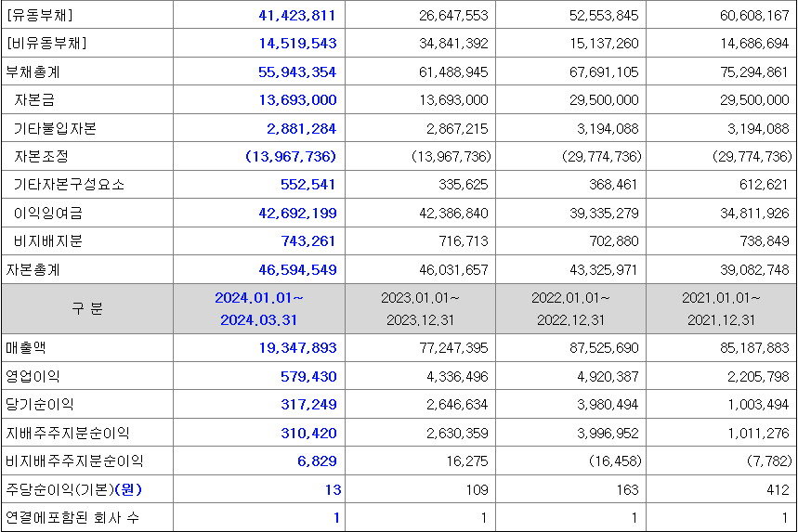This screenshot has height=532, width=798.
Task: Select the 연결에포함된 회사 수 row label
Action: point(72,517)
